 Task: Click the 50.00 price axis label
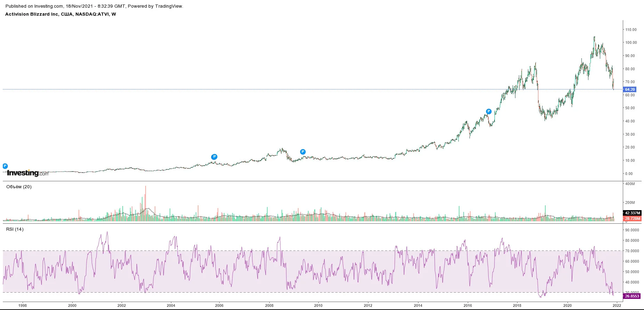tap(630, 108)
